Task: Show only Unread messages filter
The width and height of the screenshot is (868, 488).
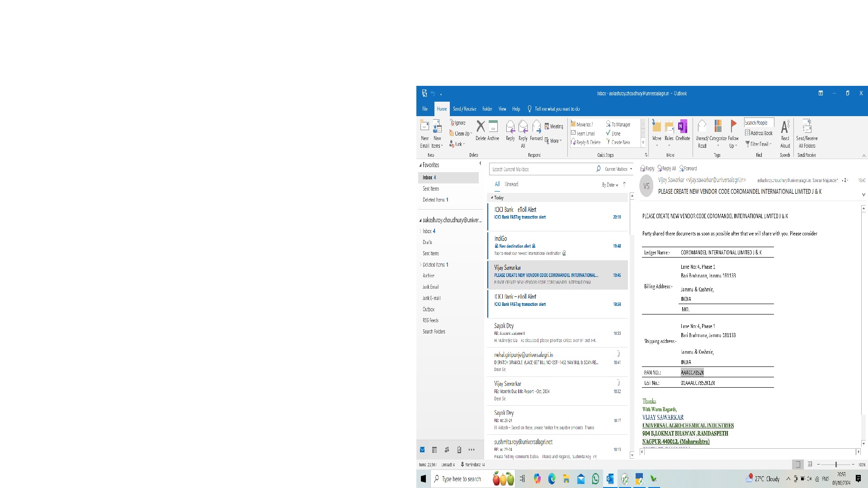Action: (511, 184)
